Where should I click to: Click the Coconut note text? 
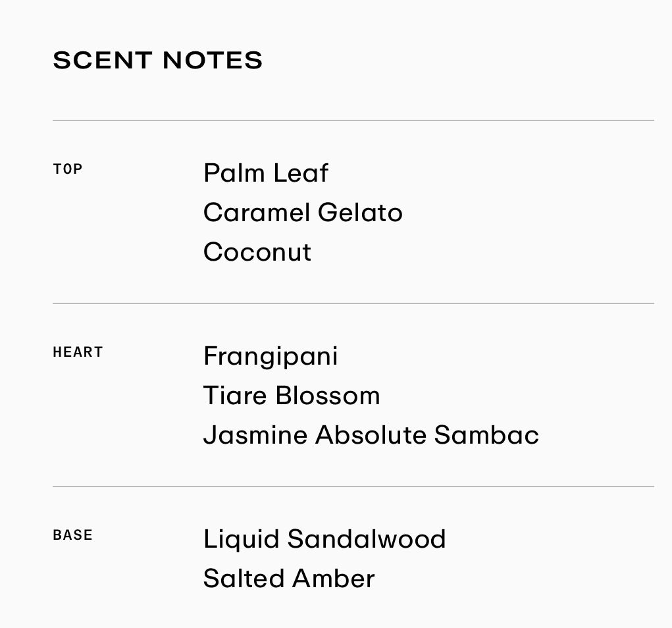pos(257,252)
